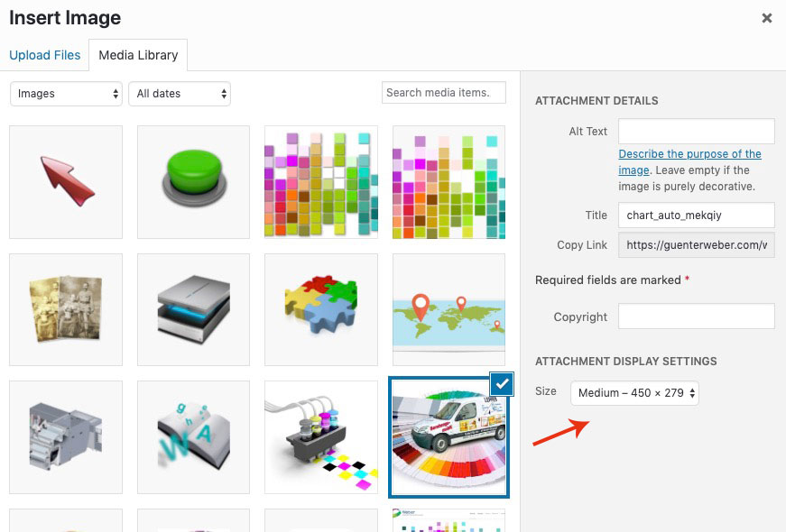This screenshot has height=532, width=786.
Task: Open the Size dropdown Medium – 450 × 279
Action: [x=634, y=393]
